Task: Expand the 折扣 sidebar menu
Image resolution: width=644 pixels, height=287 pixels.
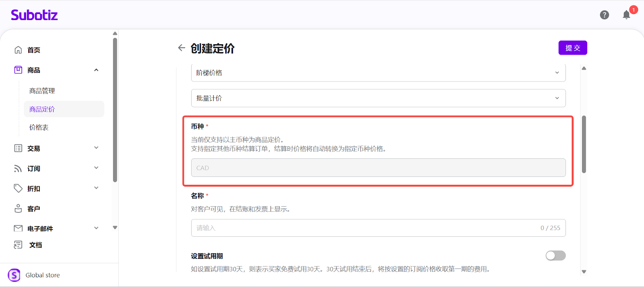Action: pyautogui.click(x=96, y=188)
